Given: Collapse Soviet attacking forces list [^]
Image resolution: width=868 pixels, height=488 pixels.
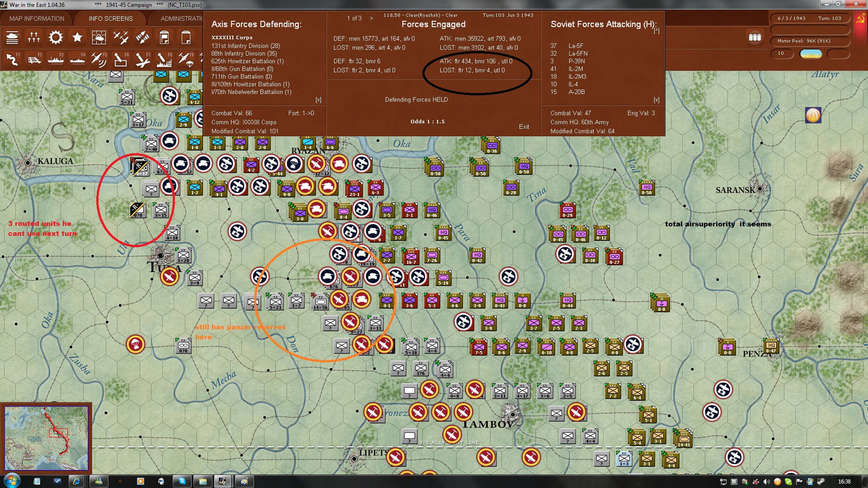Looking at the screenshot, I should click(x=656, y=31).
